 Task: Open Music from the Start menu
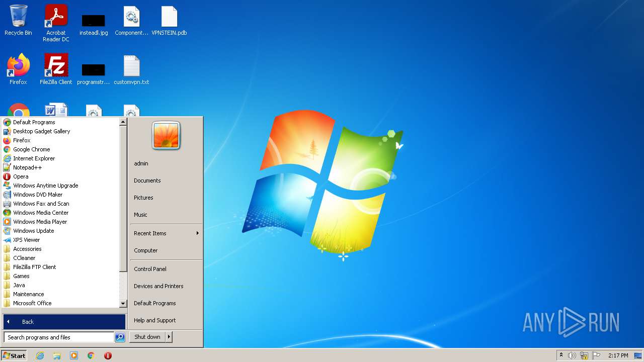(166, 215)
